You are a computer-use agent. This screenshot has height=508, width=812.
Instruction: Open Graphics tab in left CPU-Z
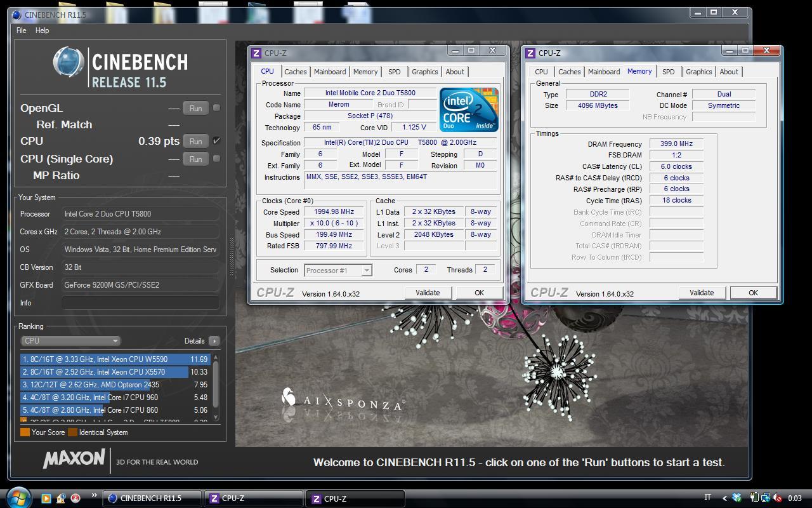(x=424, y=72)
